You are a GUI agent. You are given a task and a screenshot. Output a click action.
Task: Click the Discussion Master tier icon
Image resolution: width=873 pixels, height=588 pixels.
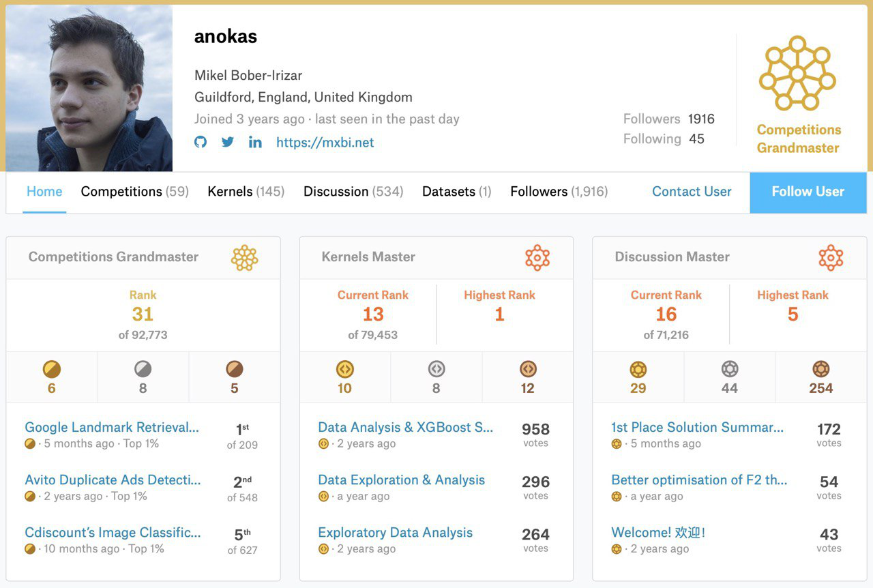(x=831, y=257)
